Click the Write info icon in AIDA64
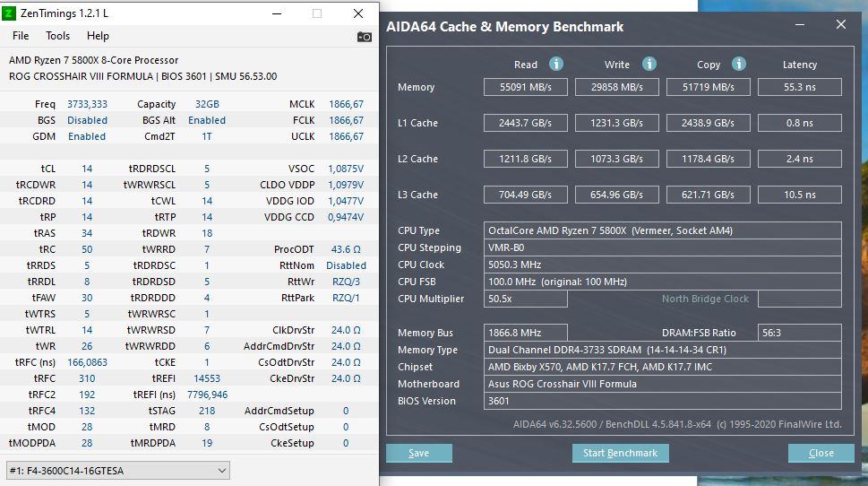Screen dimensions: 868x486 (649, 65)
